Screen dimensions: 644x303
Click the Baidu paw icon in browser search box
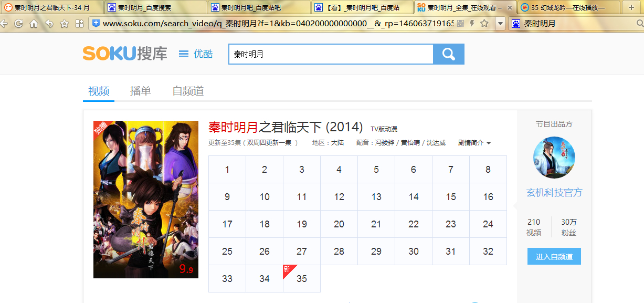(x=516, y=24)
